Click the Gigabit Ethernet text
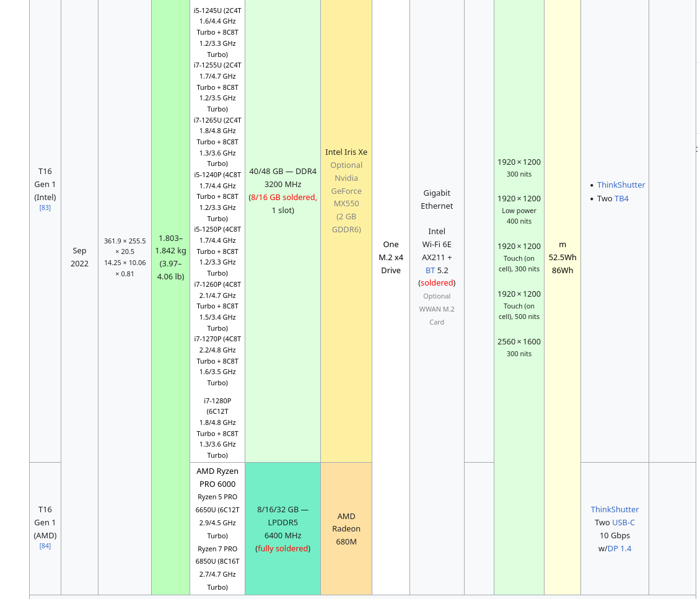Viewport: 700px width, 599px height. pos(437,199)
